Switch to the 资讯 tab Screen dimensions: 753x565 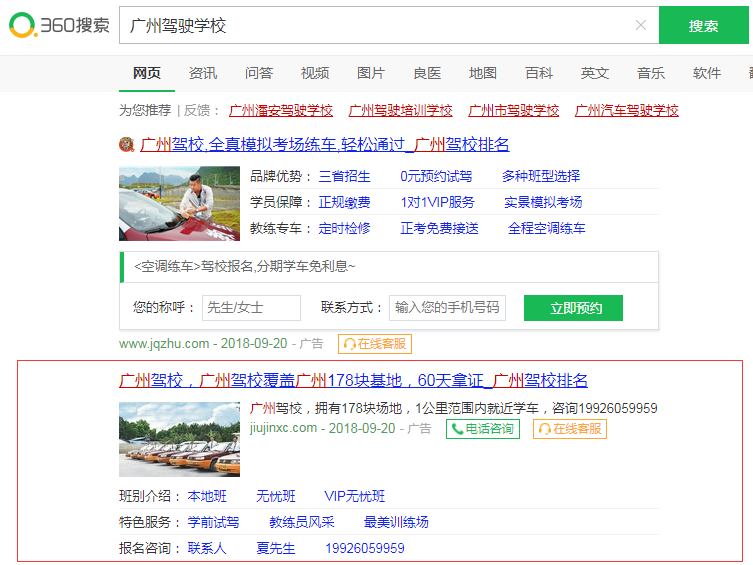coord(203,73)
